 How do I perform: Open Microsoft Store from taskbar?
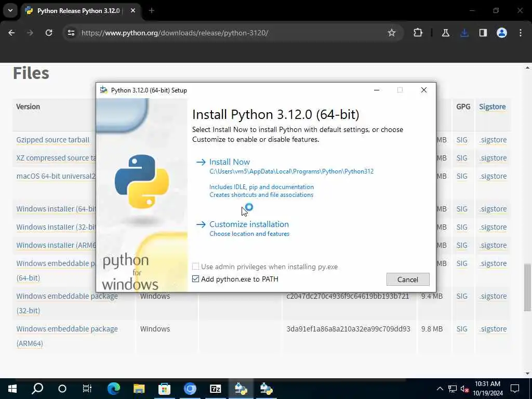165,389
